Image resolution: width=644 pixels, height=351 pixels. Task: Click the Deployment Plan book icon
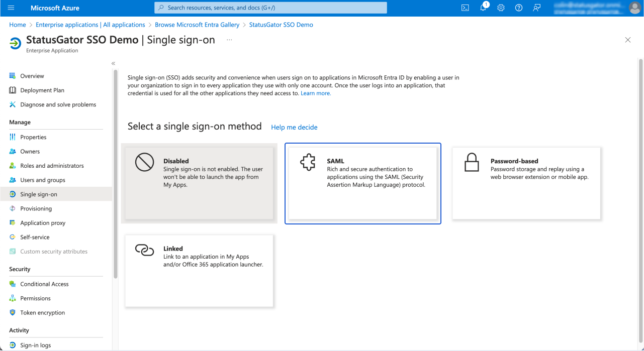pyautogui.click(x=13, y=90)
